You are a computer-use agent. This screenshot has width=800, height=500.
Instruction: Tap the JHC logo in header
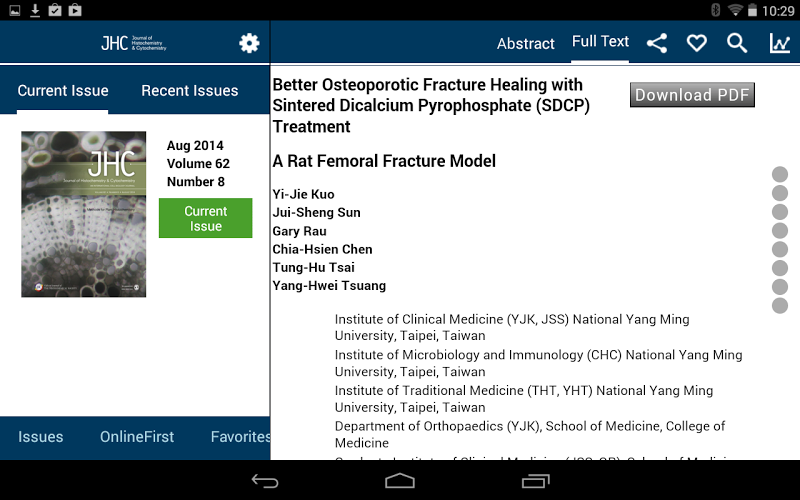coord(133,43)
